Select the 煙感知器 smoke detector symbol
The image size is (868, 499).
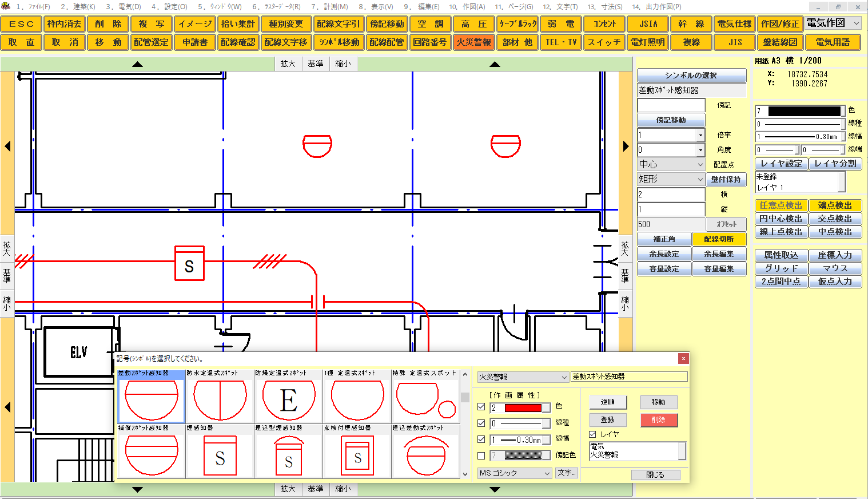(219, 455)
